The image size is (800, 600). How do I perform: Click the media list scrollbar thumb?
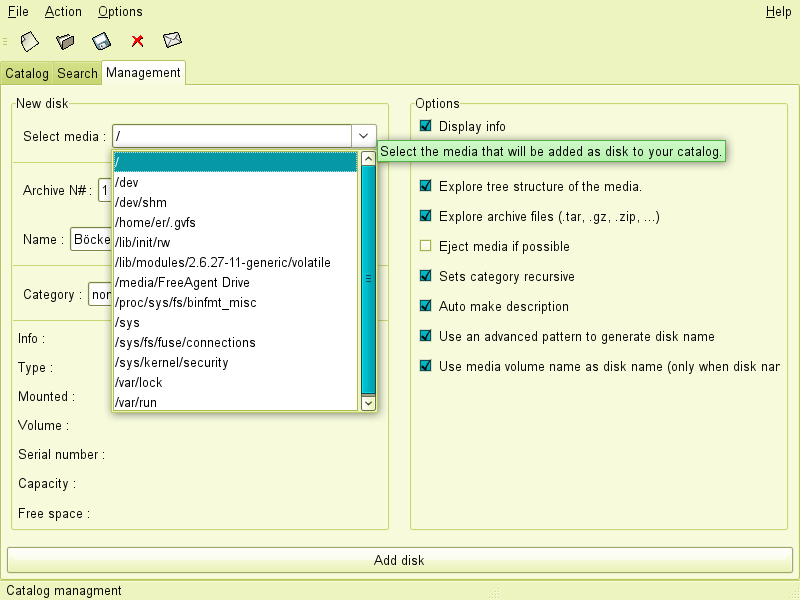368,280
